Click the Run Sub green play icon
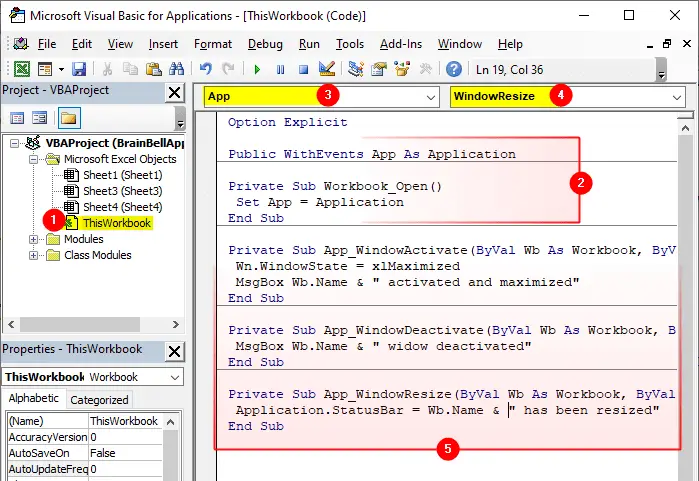The image size is (699, 481). tap(257, 70)
